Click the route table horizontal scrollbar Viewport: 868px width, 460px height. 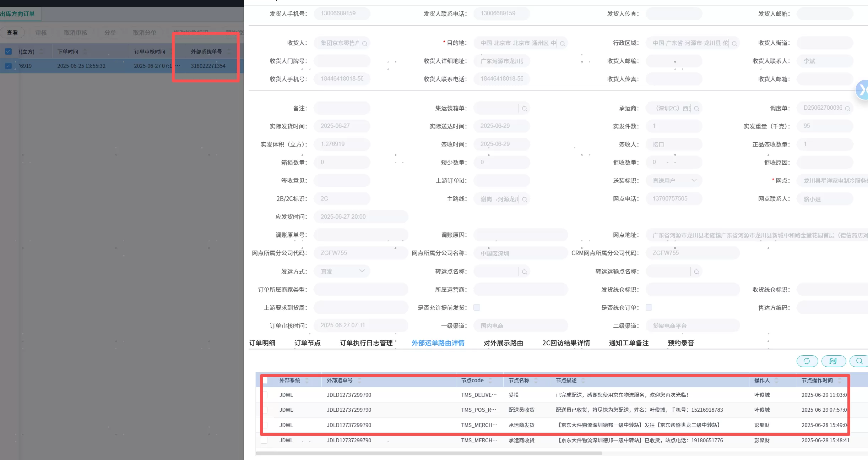coord(429,453)
